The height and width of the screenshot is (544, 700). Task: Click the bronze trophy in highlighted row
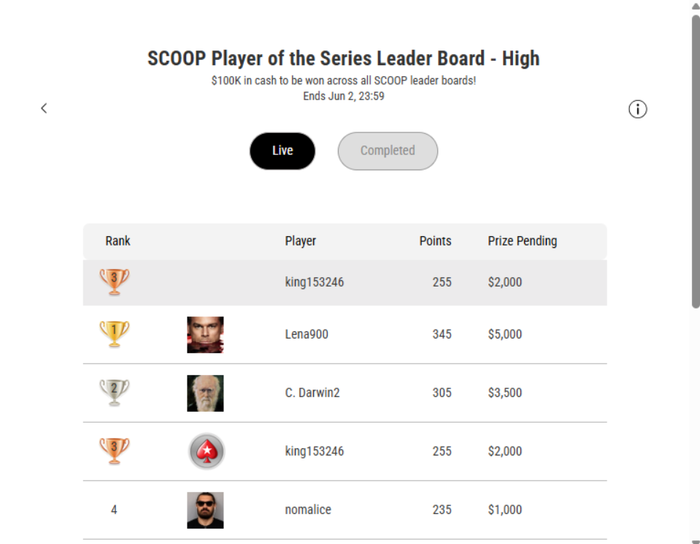pos(114,282)
